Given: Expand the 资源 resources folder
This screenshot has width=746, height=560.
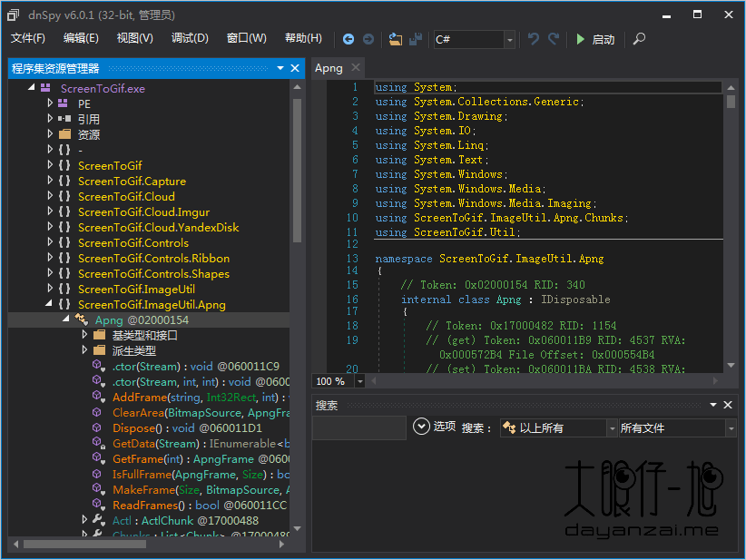Looking at the screenshot, I should (x=50, y=133).
